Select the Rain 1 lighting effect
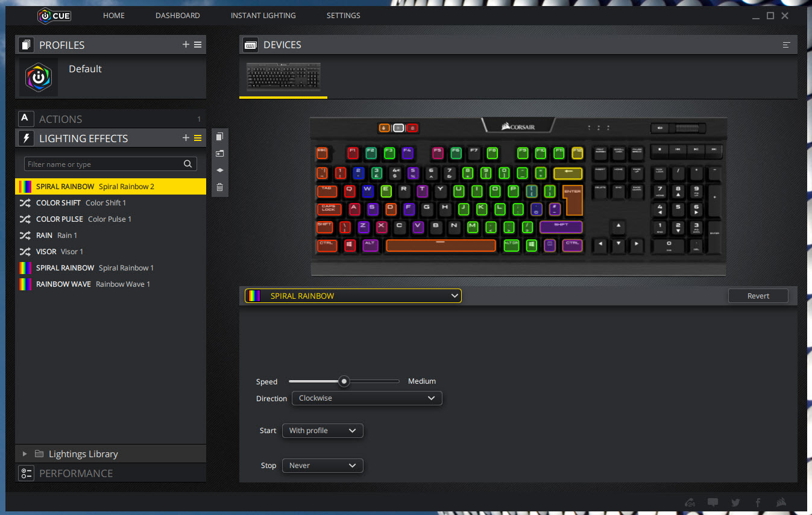812x515 pixels. click(111, 236)
